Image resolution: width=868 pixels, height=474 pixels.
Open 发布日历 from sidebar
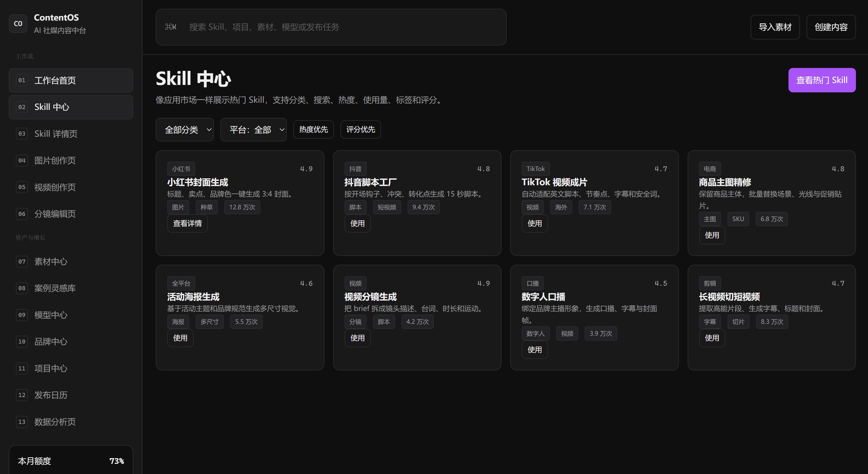[71, 395]
